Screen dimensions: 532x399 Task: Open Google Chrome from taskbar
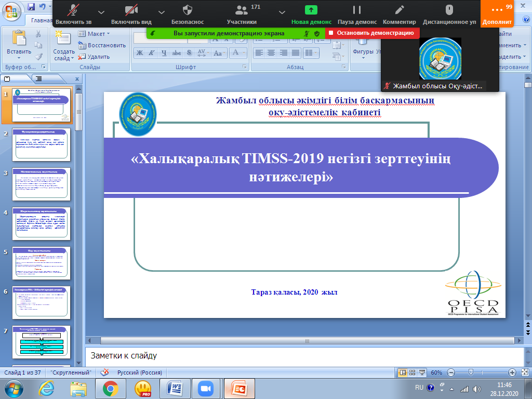click(x=111, y=389)
